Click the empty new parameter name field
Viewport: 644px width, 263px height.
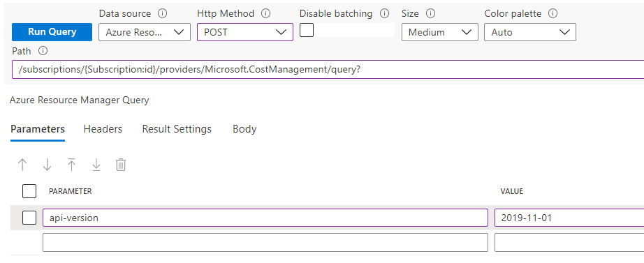click(x=265, y=243)
